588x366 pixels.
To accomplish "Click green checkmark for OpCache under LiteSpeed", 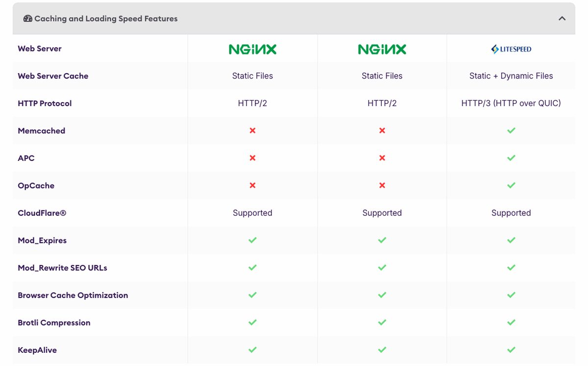I will coord(511,185).
